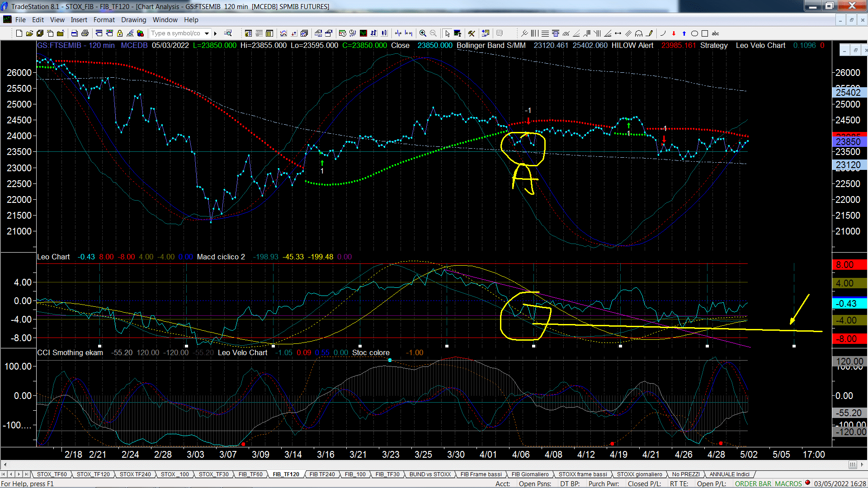This screenshot has width=868, height=488.
Task: Click ORDER BAR in status bar
Action: [x=753, y=483]
